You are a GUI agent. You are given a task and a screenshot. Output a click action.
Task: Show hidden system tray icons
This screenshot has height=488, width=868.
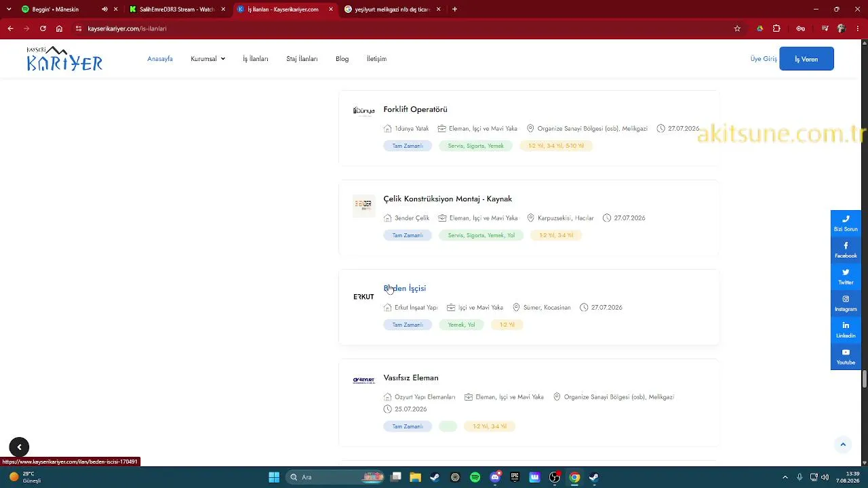(x=785, y=477)
